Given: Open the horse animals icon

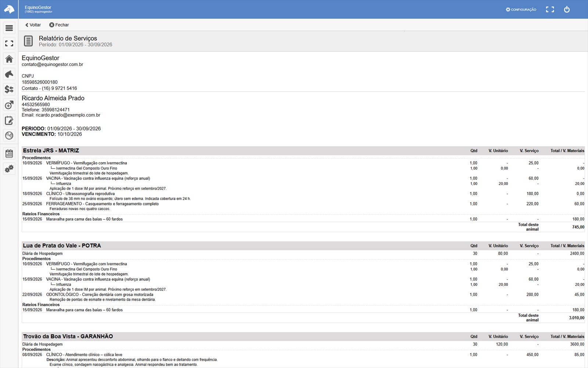Looking at the screenshot, I should pos(9,74).
